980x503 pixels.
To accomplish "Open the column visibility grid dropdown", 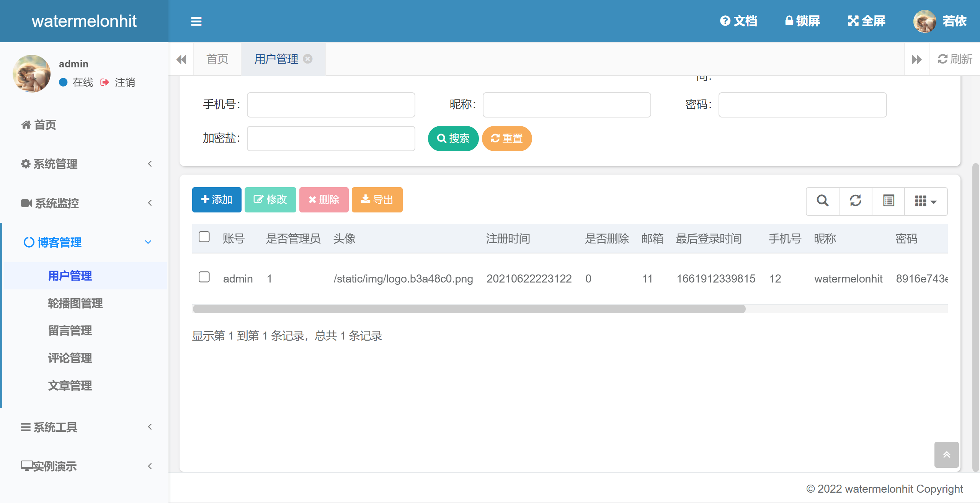I will tap(924, 201).
